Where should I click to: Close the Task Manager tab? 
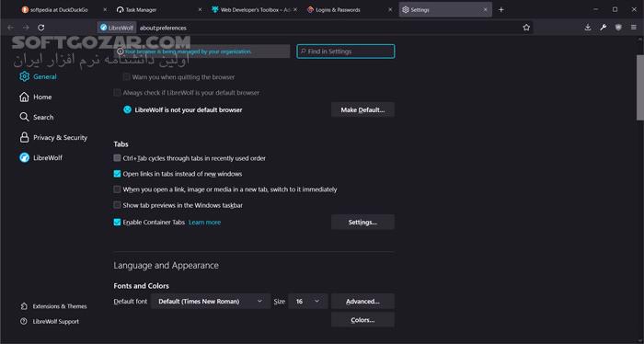tap(200, 9)
